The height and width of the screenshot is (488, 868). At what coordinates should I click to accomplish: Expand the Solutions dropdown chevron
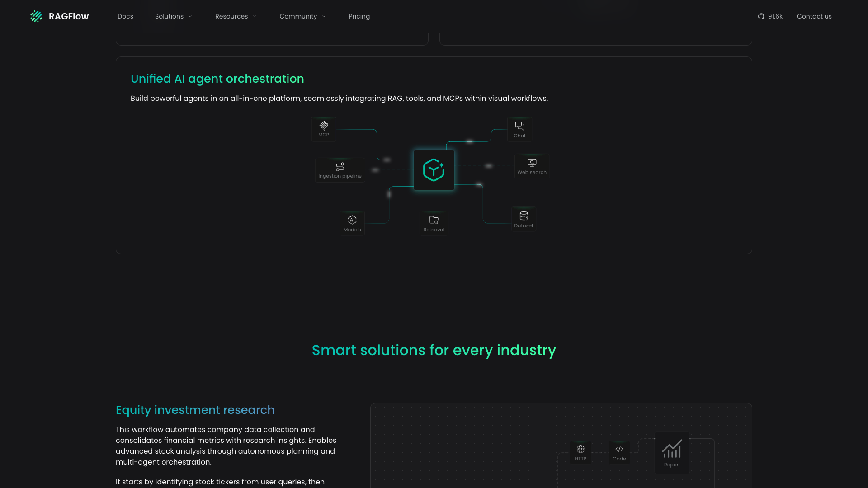190,16
